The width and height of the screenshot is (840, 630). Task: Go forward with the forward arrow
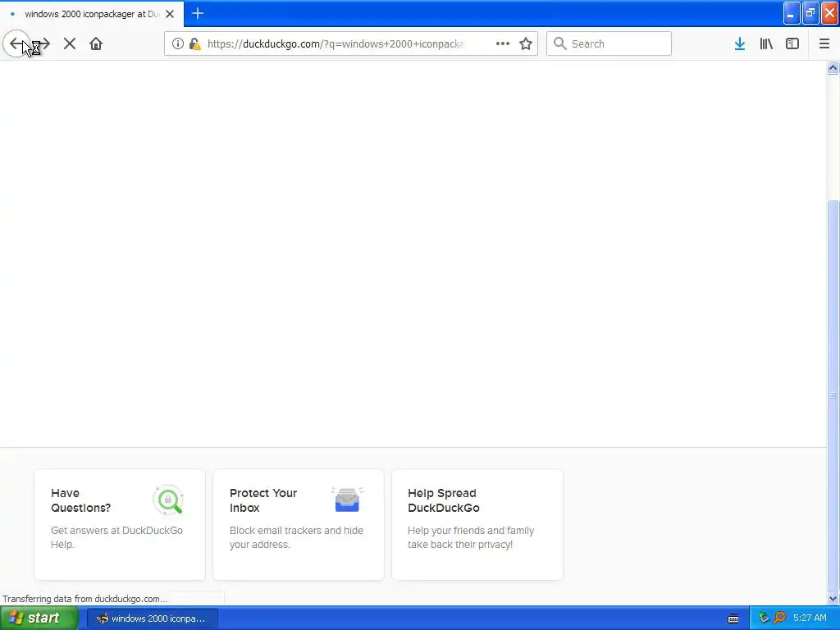tap(43, 44)
